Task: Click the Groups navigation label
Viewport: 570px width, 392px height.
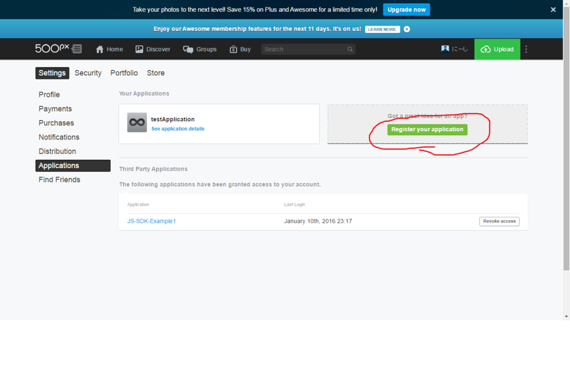Action: click(207, 49)
